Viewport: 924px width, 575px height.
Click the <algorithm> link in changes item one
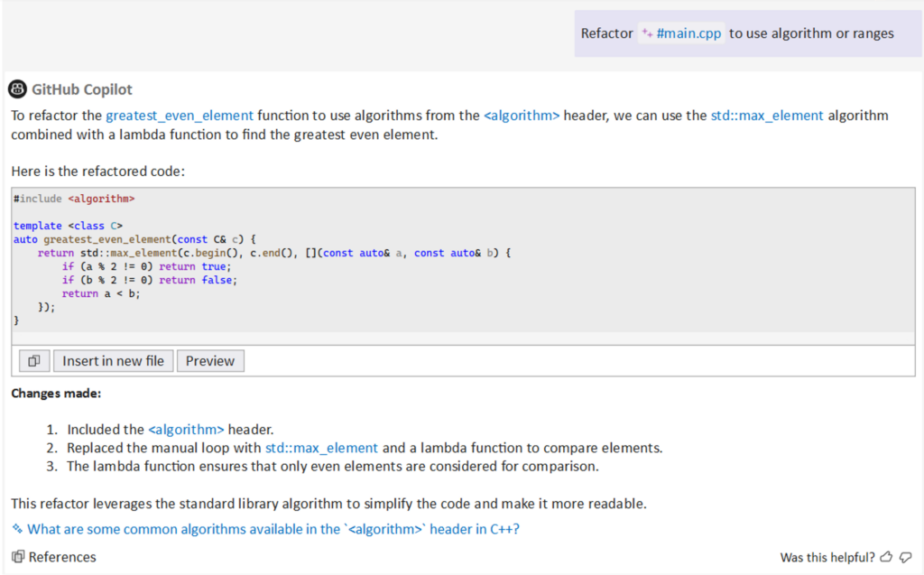tap(187, 430)
